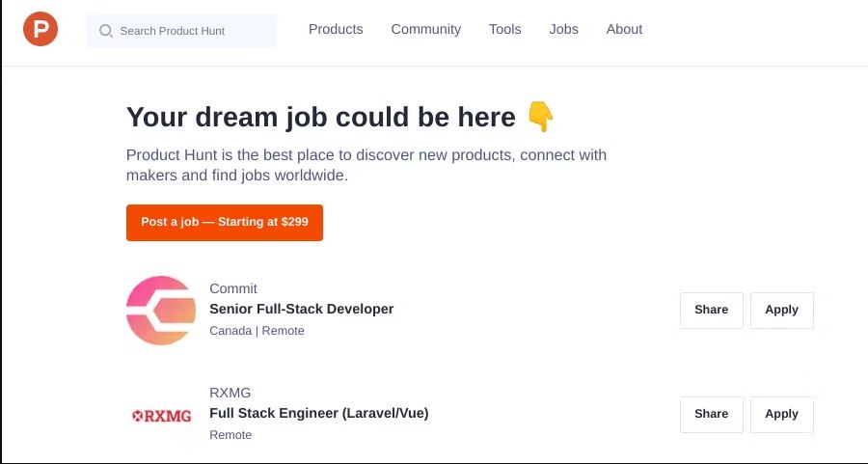
Task: Apply to the Senior Full-Stack Developer job
Action: (781, 310)
